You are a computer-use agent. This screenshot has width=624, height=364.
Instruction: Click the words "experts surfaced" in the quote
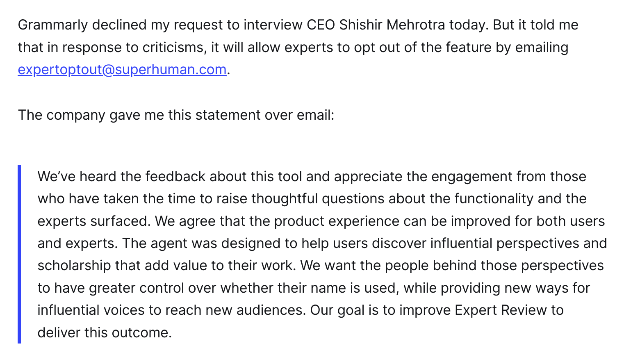click(94, 221)
